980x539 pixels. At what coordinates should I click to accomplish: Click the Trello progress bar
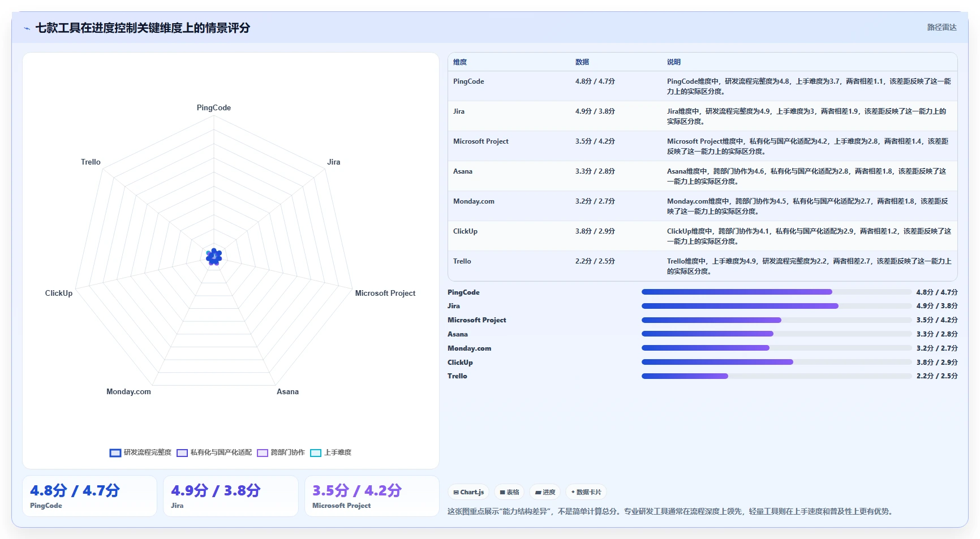pos(776,376)
